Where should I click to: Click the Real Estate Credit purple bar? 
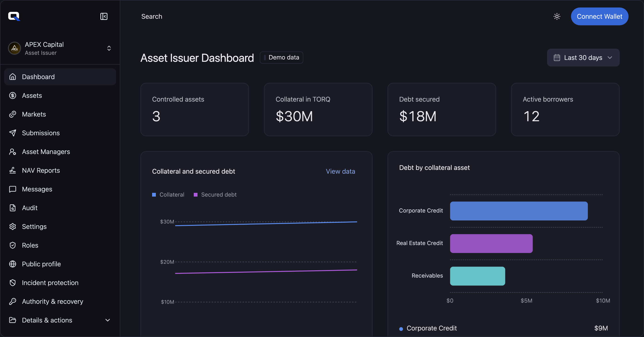(491, 243)
